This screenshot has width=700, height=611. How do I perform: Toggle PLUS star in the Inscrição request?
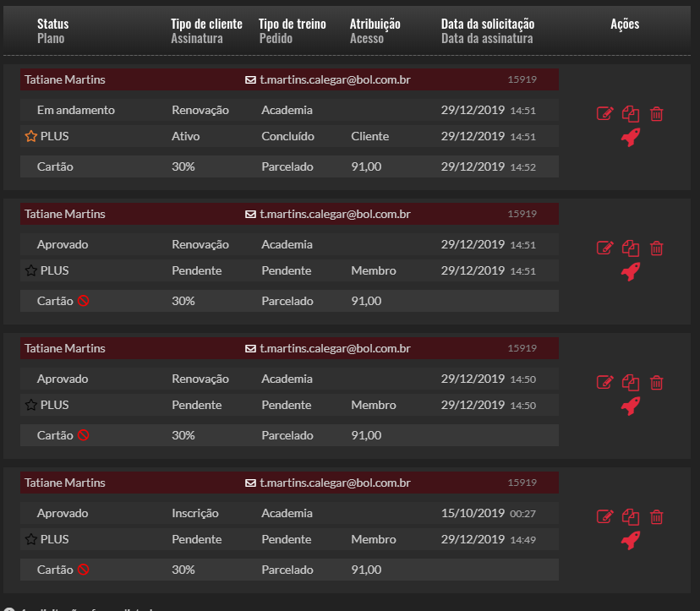pyautogui.click(x=31, y=540)
